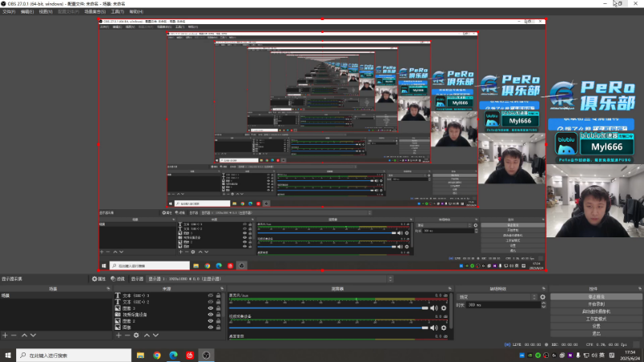Open the 视图(V) menu

pyautogui.click(x=46, y=12)
